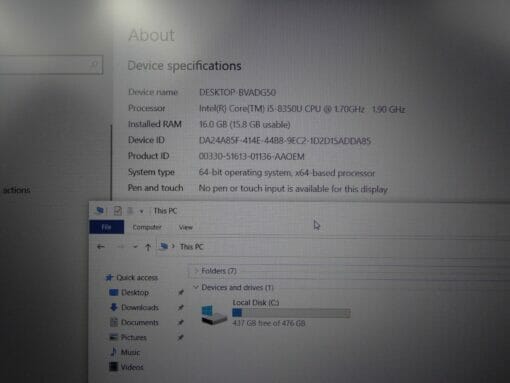Click the This PC window title text
Screen dimensions: 510x383
click(165, 211)
